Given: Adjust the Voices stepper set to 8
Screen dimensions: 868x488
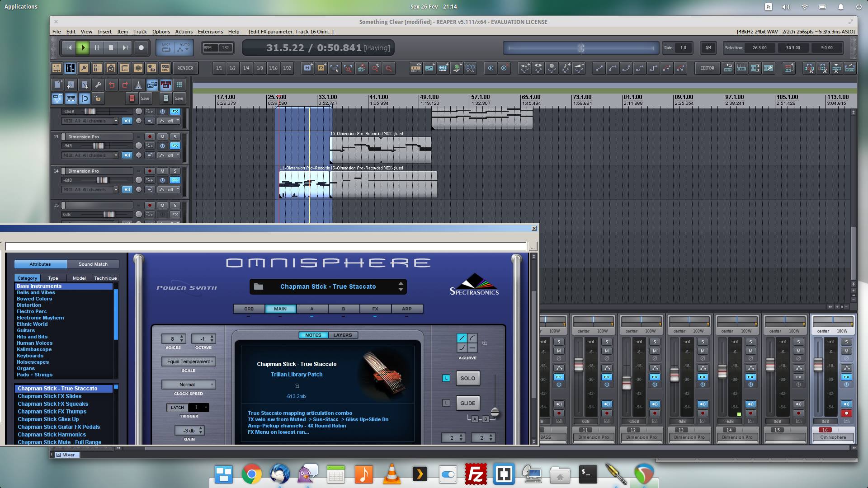Looking at the screenshot, I should pyautogui.click(x=174, y=338).
